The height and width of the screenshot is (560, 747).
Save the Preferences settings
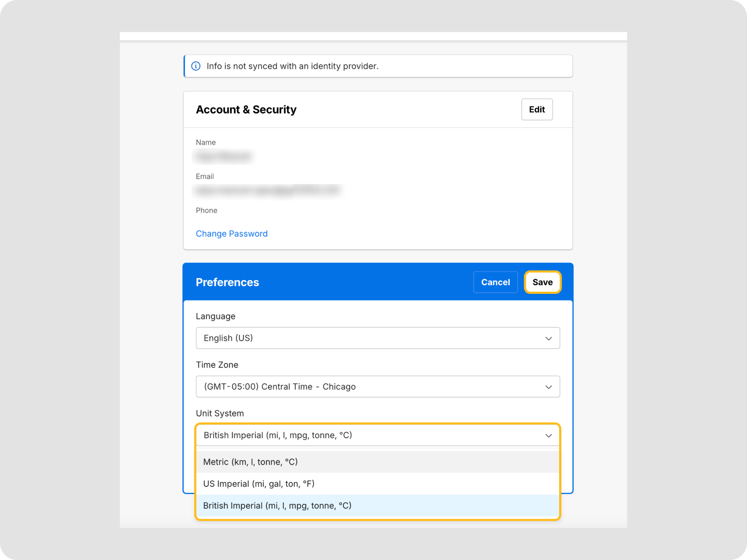point(542,282)
